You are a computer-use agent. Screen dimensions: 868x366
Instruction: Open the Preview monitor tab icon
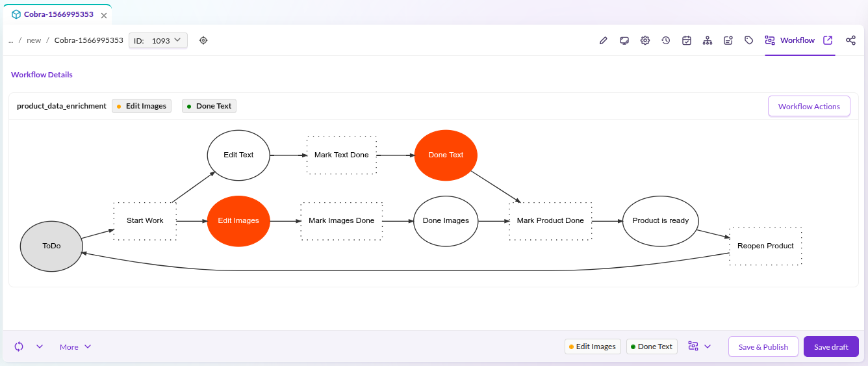[x=624, y=40]
